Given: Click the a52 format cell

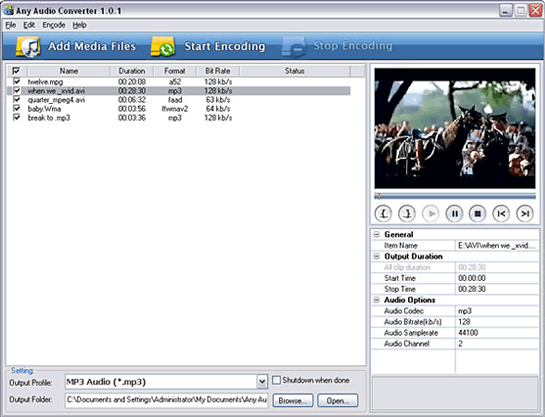Looking at the screenshot, I should 175,82.
